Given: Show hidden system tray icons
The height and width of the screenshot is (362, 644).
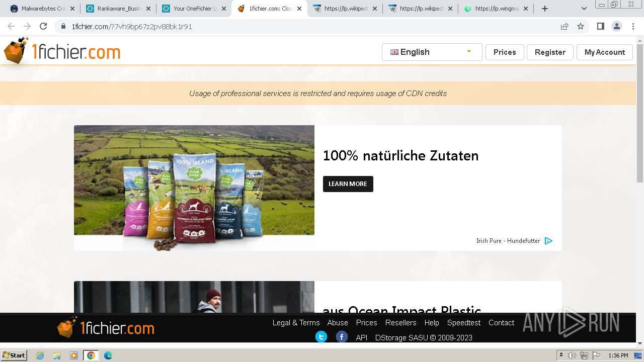Looking at the screenshot, I should pyautogui.click(x=561, y=355).
